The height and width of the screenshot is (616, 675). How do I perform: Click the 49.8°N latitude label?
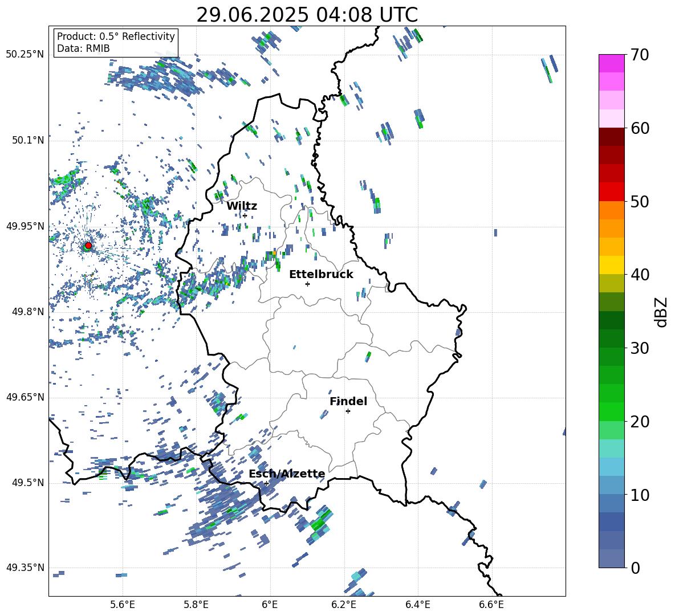[x=28, y=312]
